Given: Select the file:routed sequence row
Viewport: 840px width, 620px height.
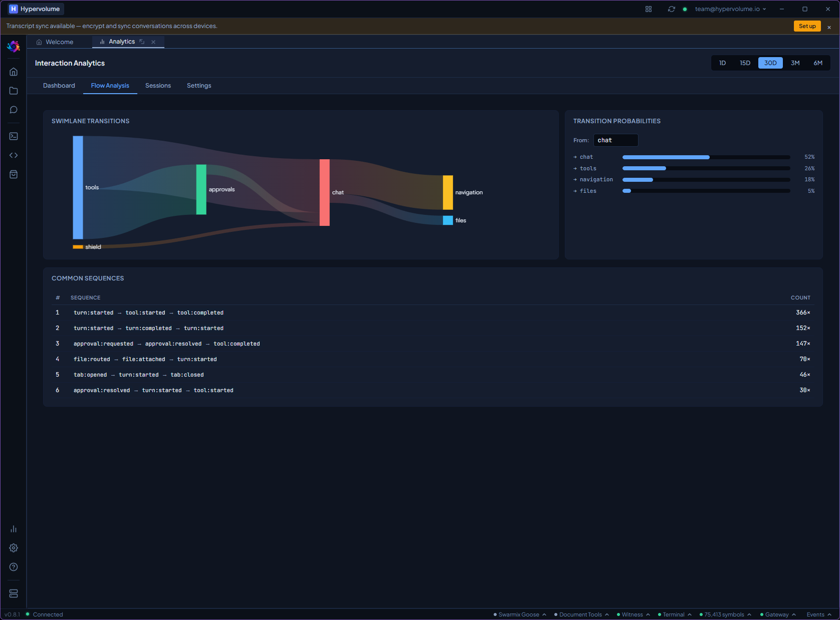Looking at the screenshot, I should (x=433, y=359).
